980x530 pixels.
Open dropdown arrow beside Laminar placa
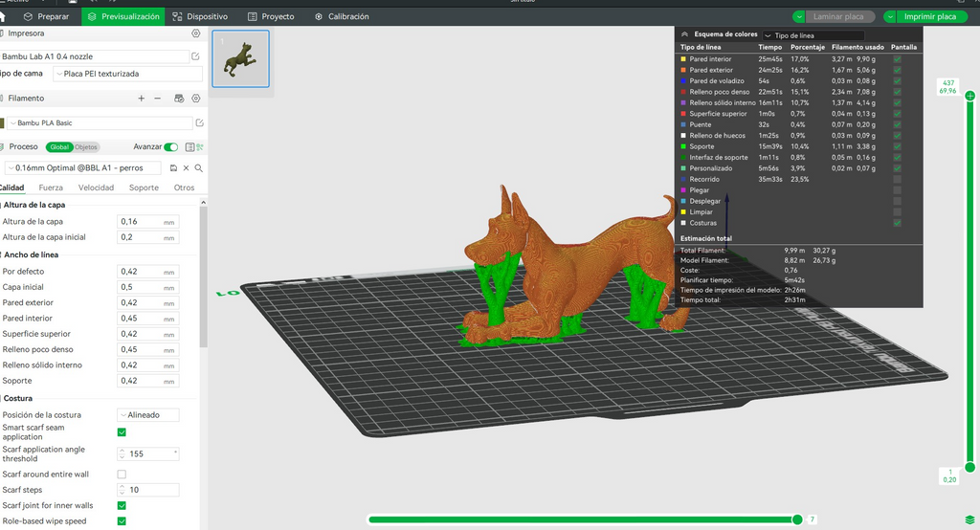[x=799, y=17]
